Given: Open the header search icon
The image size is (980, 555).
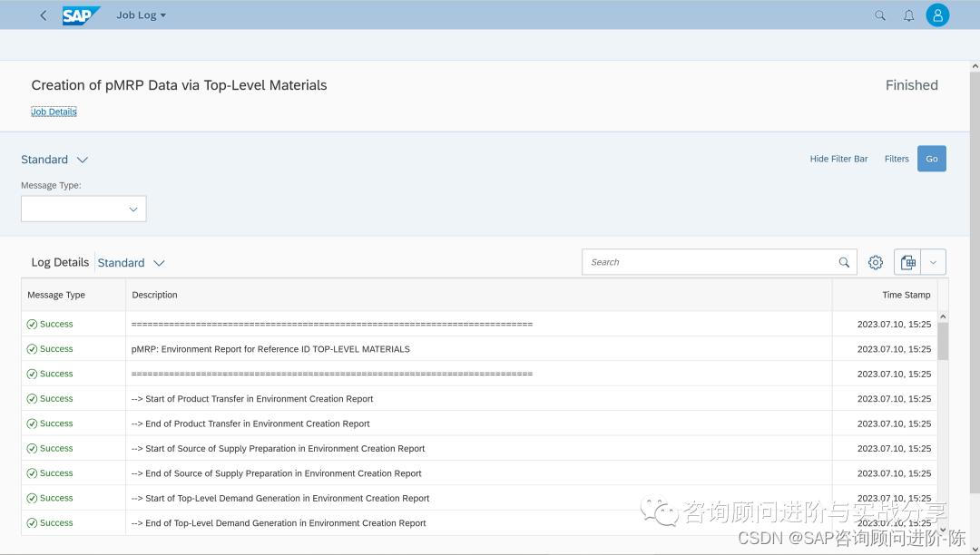Looking at the screenshot, I should point(880,15).
